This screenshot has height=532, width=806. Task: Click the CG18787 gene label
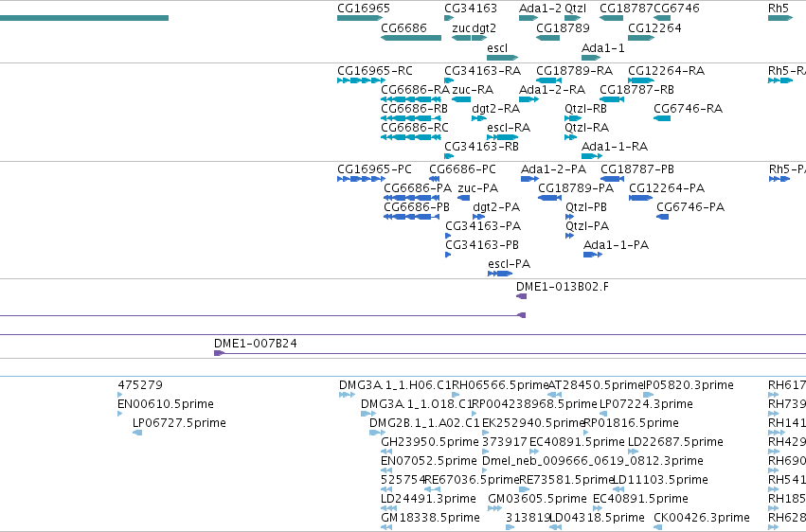(x=626, y=9)
